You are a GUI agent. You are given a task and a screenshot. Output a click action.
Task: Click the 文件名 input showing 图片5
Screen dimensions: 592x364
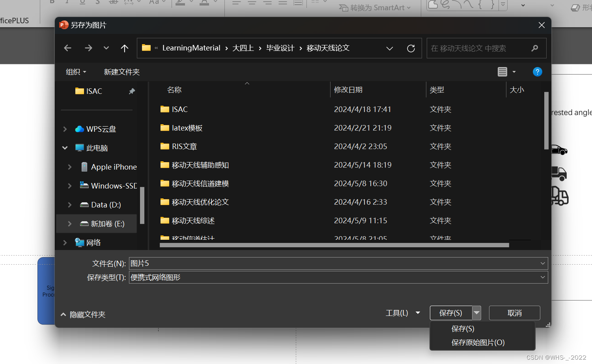click(276, 263)
